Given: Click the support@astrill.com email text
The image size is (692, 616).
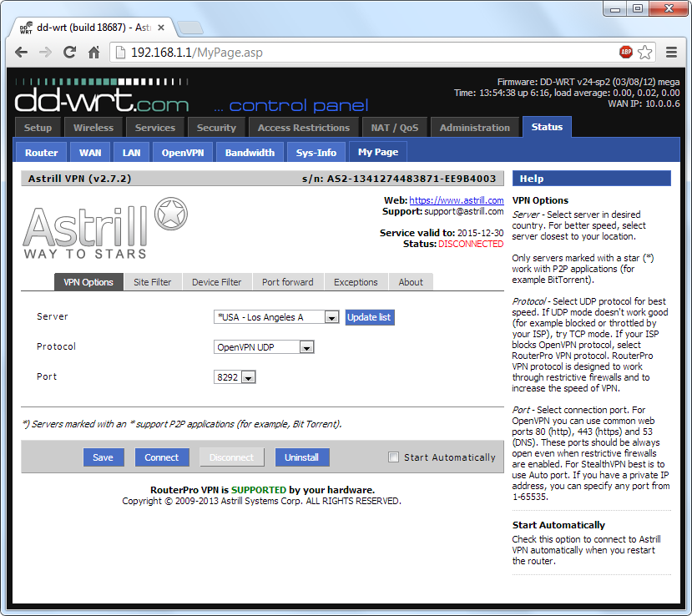Looking at the screenshot, I should coord(464,211).
